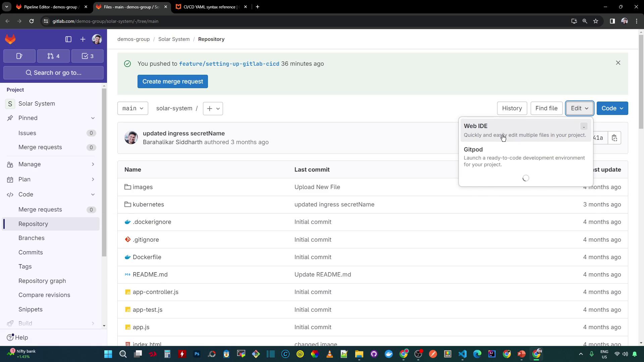Click Create merge request button
This screenshot has height=362, width=644.
[x=172, y=81]
